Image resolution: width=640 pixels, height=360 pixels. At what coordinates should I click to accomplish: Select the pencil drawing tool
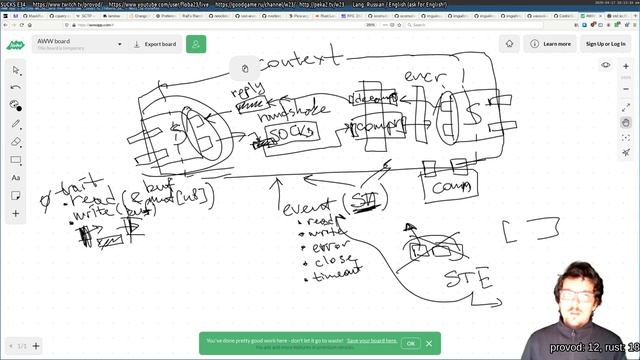(16, 123)
